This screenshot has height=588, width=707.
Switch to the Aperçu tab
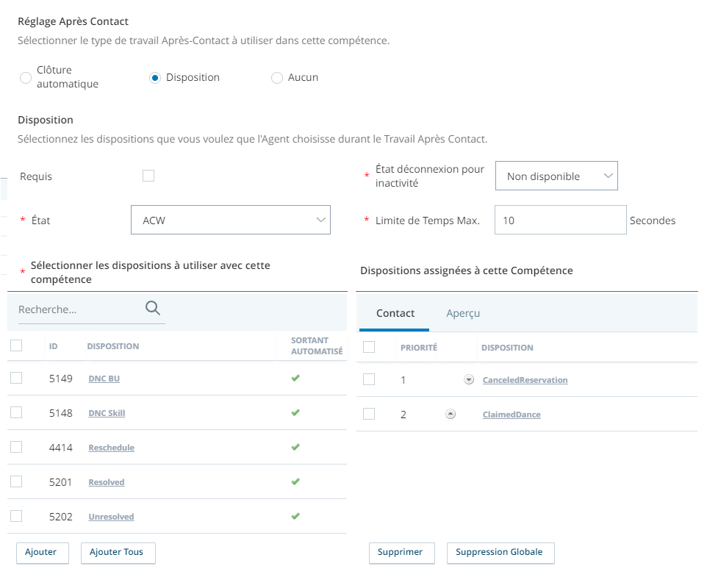click(x=463, y=313)
